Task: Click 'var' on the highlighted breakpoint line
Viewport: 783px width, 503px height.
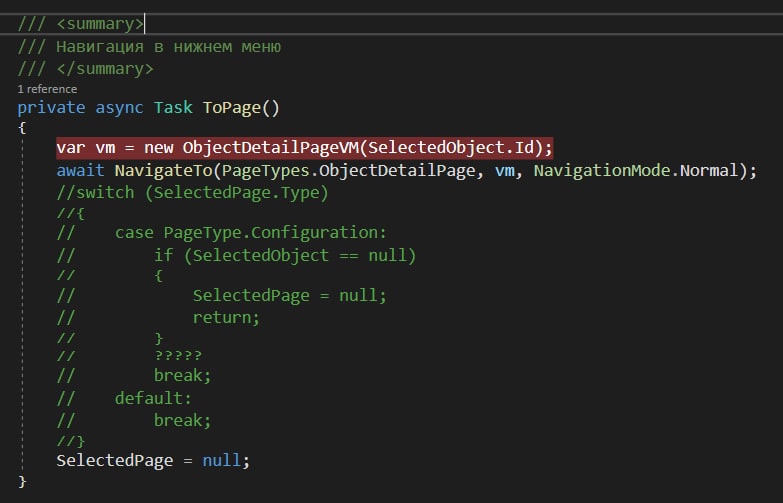Action: pyautogui.click(x=70, y=147)
